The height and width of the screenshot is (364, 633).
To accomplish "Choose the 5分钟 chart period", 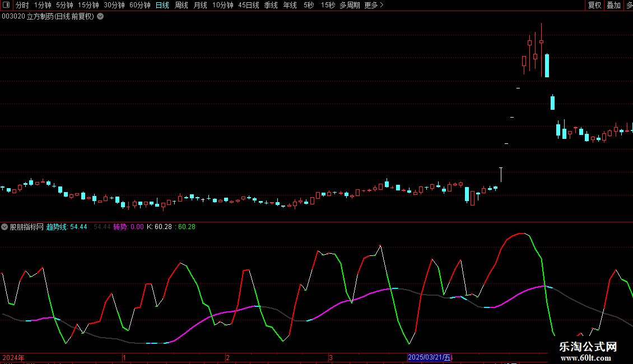I will (x=65, y=5).
